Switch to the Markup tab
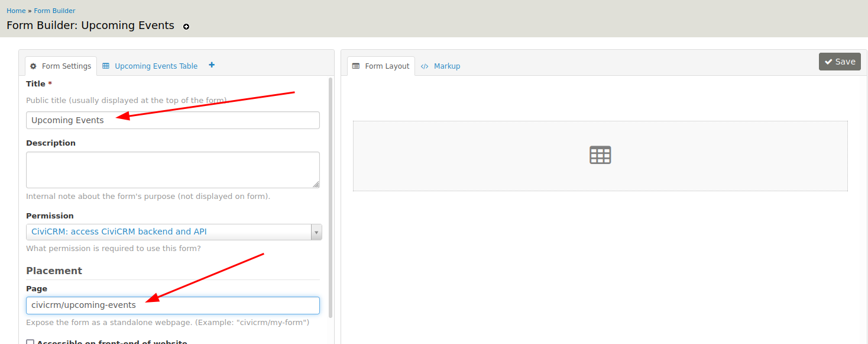This screenshot has height=344, width=868. 446,66
